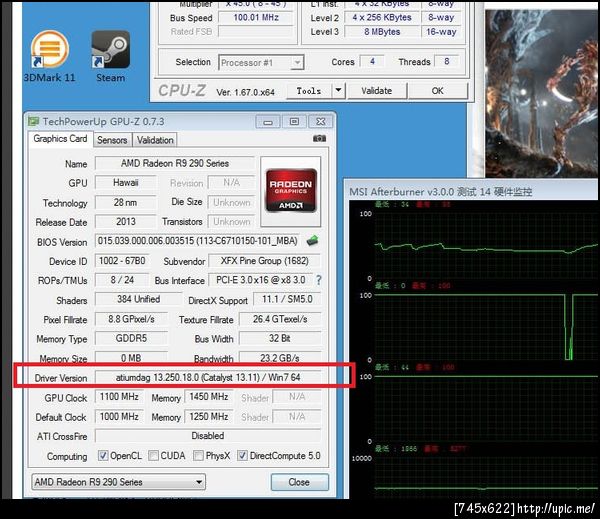
Task: Switch to the Validation tab
Action: pyautogui.click(x=155, y=140)
